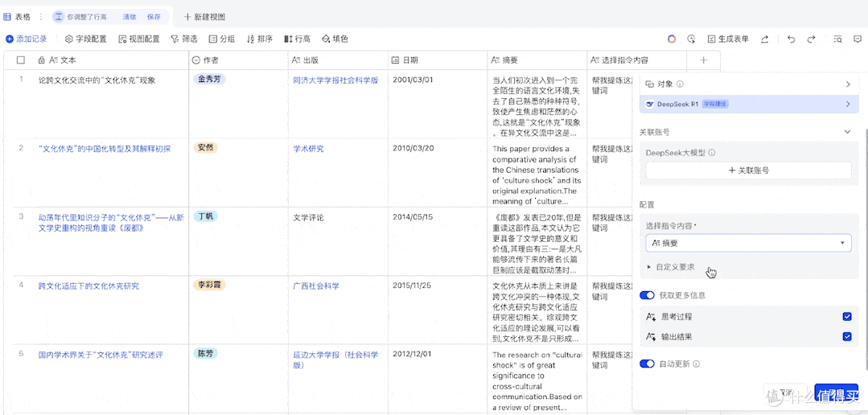Open record 跨文化适应下的文化休克研究
Image resolution: width=868 pixels, height=415 pixels.
pos(88,286)
